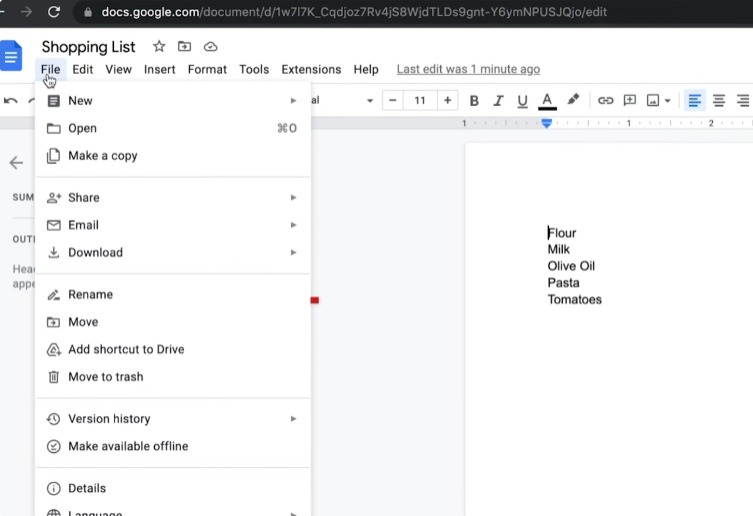
Task: Click the Shopping List document title
Action: (x=88, y=47)
